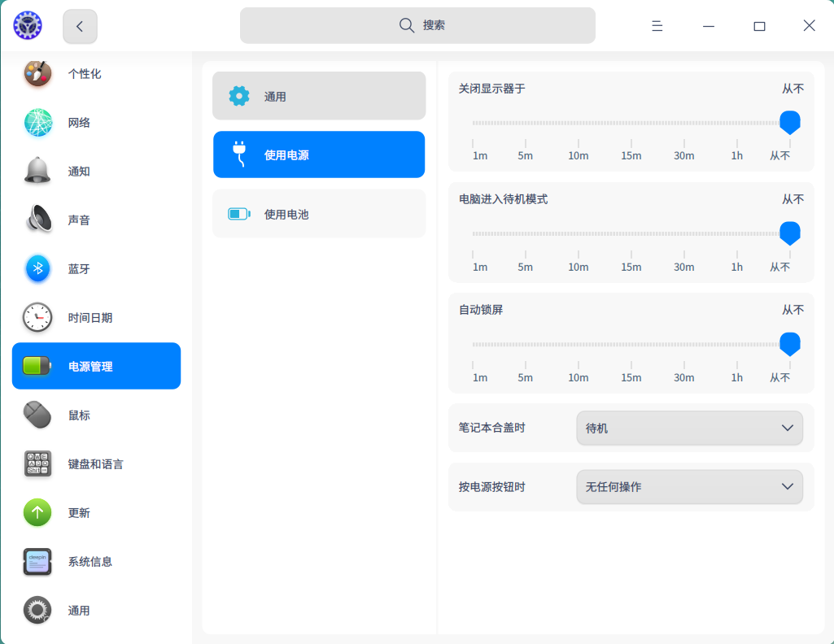The image size is (834, 644).
Task: Click the blue gear icon in the 通用 tab
Action: coord(239,96)
